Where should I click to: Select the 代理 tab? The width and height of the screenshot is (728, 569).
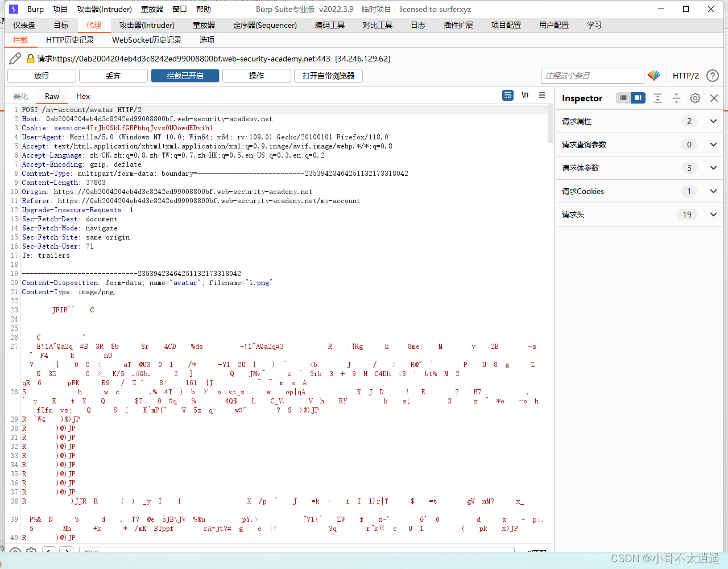point(94,25)
